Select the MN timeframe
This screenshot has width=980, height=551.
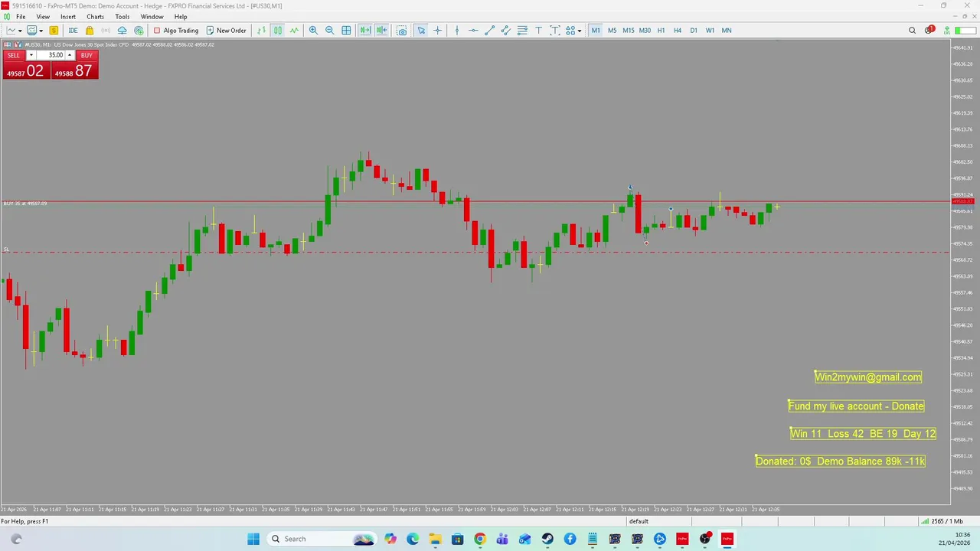726,31
